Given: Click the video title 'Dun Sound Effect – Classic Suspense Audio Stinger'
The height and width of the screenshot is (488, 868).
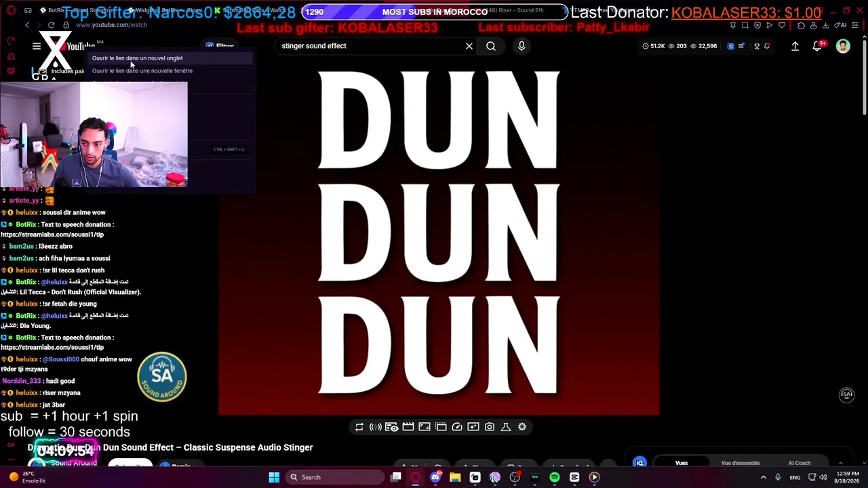Looking at the screenshot, I should click(208, 447).
